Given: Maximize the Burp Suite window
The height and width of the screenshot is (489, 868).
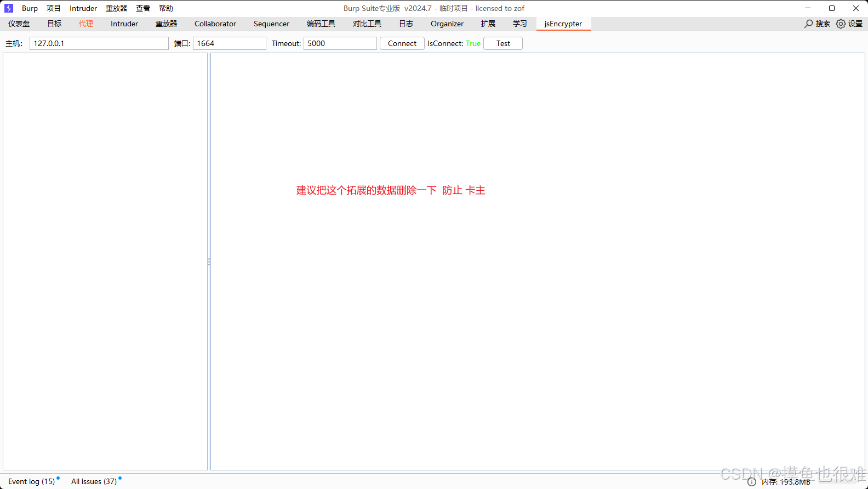Looking at the screenshot, I should pos(832,8).
